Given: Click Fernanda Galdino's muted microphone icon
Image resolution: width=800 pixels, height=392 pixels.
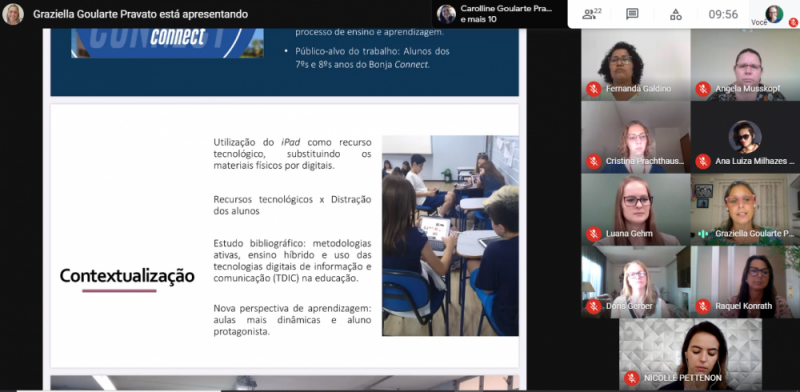Looking at the screenshot, I should pyautogui.click(x=593, y=89).
